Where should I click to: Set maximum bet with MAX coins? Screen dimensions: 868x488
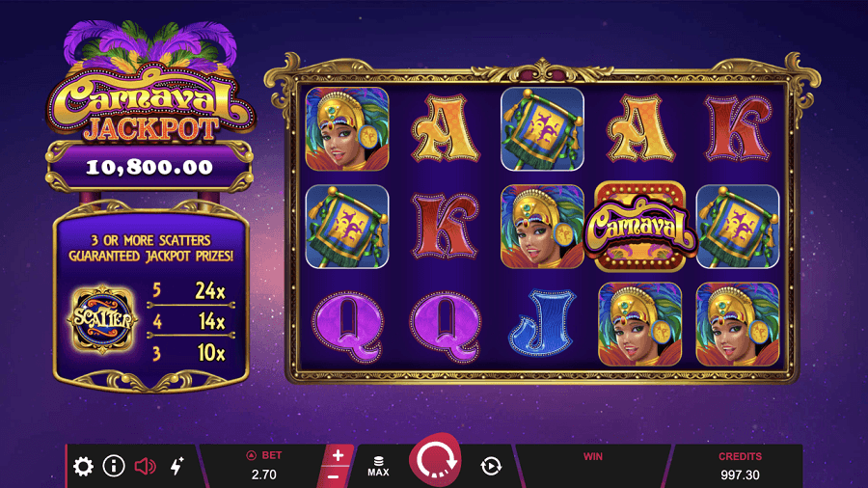pos(378,467)
